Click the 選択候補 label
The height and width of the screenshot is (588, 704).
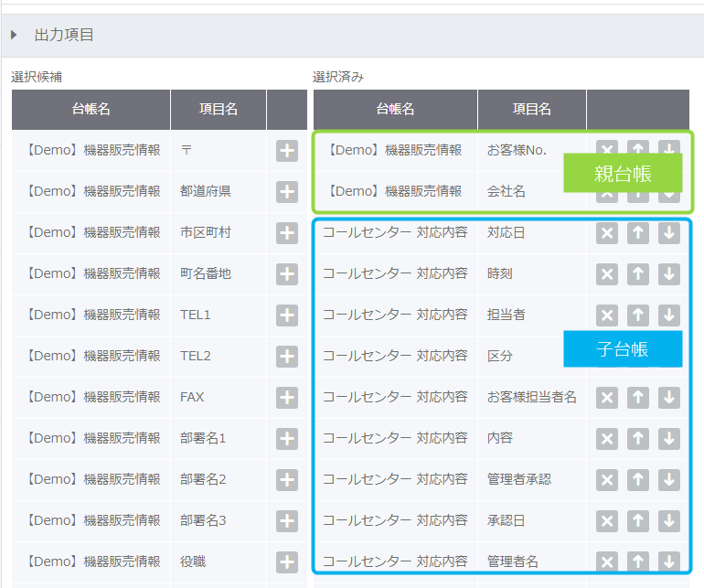click(x=37, y=77)
